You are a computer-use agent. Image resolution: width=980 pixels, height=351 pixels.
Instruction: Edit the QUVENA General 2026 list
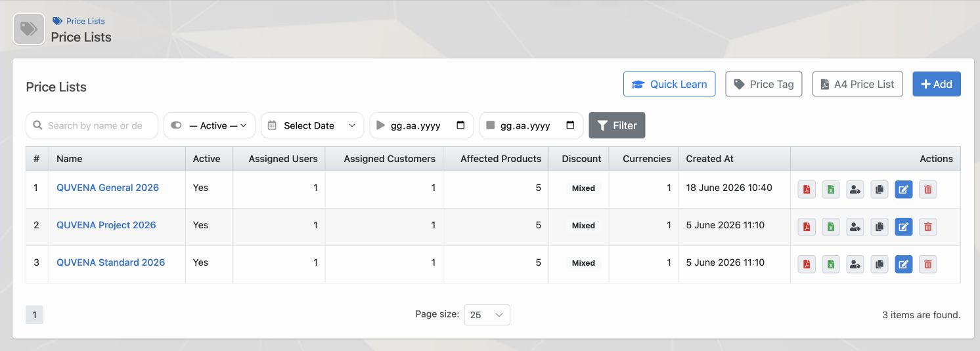tap(904, 190)
